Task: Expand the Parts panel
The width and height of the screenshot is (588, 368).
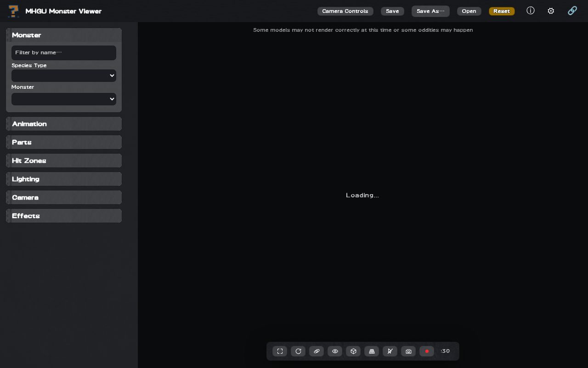Action: click(x=64, y=142)
